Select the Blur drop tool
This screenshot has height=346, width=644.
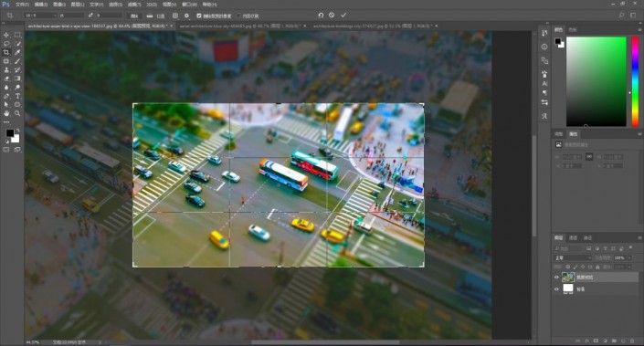(x=6, y=87)
